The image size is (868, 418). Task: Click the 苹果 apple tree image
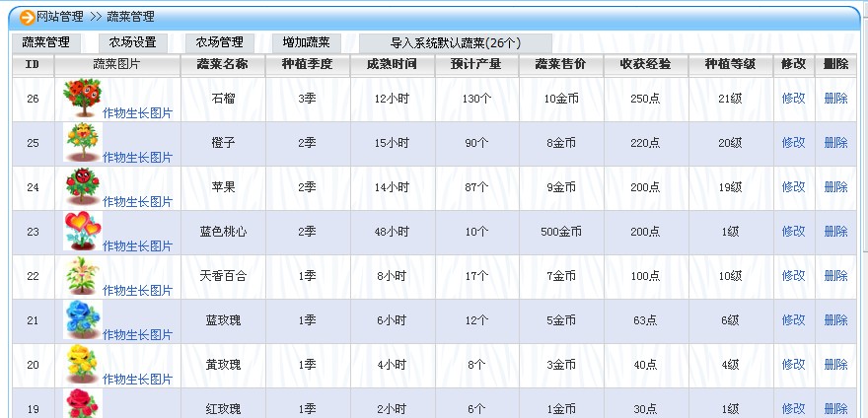point(83,186)
